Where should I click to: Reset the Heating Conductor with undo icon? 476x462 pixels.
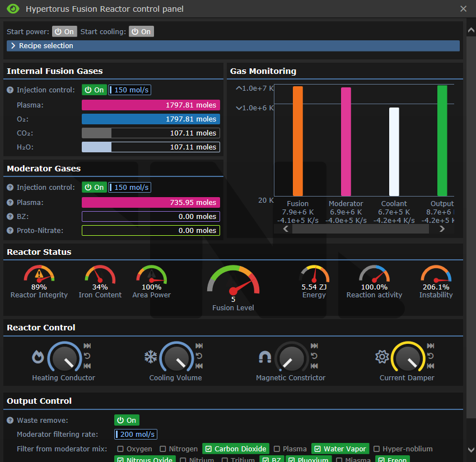click(x=87, y=356)
